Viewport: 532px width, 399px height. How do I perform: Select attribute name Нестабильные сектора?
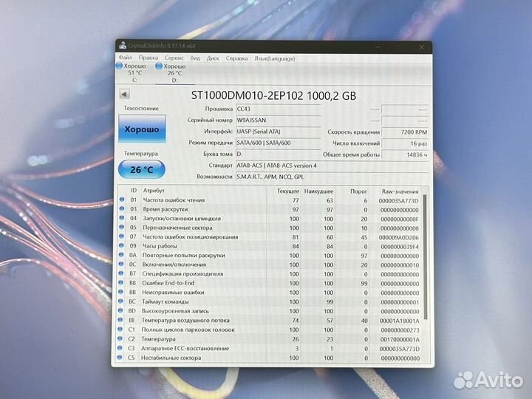(171, 358)
